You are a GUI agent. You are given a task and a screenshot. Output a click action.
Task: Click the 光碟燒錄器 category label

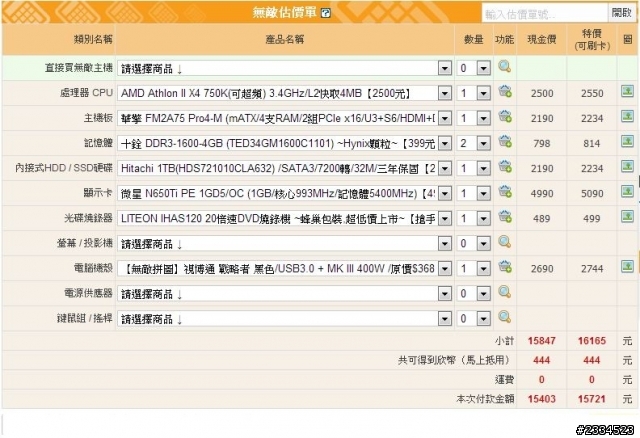point(88,218)
